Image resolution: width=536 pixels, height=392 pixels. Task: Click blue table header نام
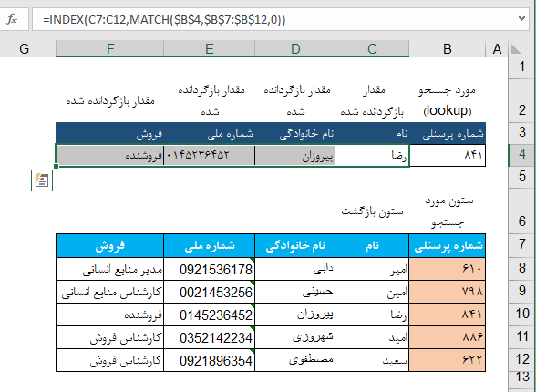[372, 245]
